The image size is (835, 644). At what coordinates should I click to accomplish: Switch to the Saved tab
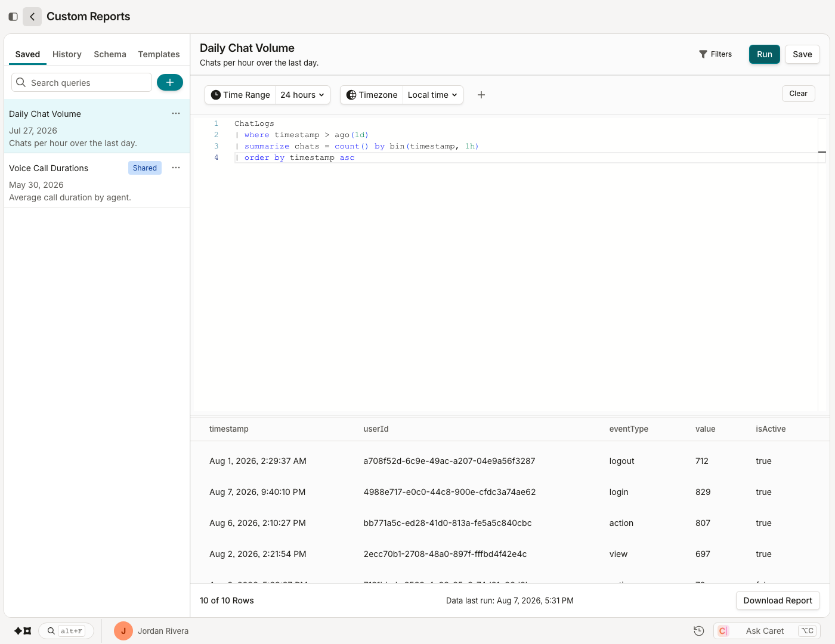point(27,54)
